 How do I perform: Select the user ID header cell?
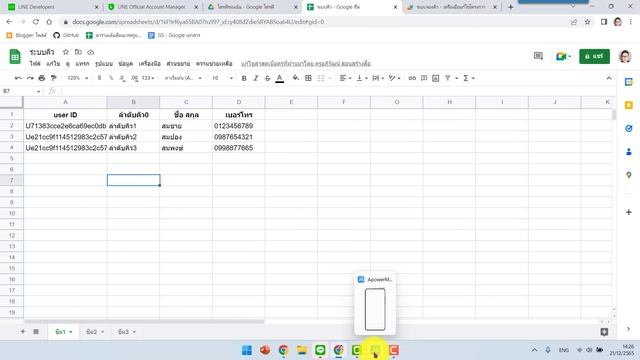pyautogui.click(x=65, y=115)
